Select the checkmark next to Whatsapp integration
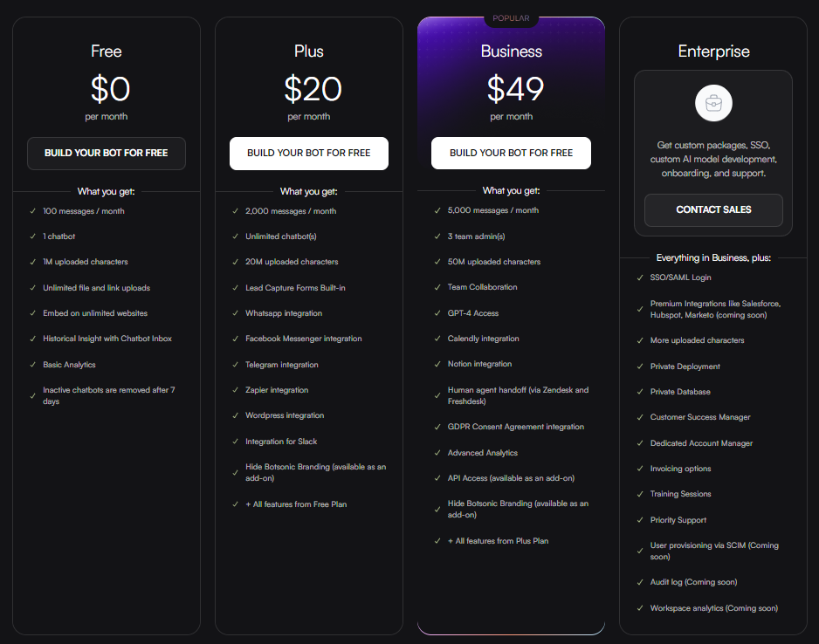The width and height of the screenshot is (819, 644). [235, 313]
